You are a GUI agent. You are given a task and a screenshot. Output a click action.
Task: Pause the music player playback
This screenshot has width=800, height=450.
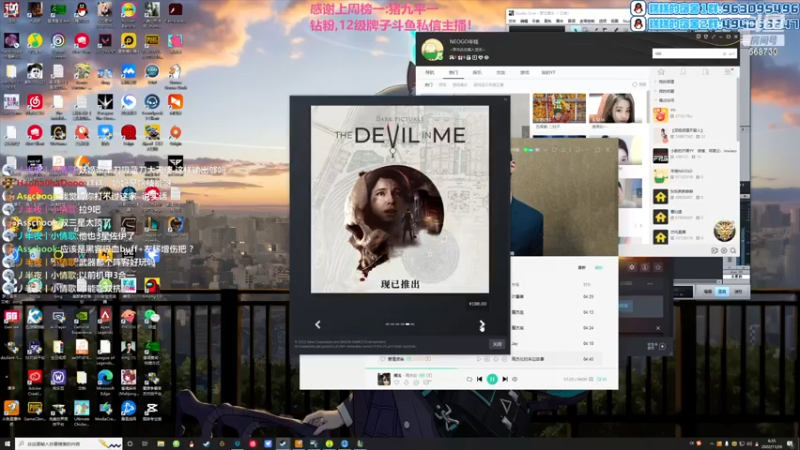(x=492, y=379)
